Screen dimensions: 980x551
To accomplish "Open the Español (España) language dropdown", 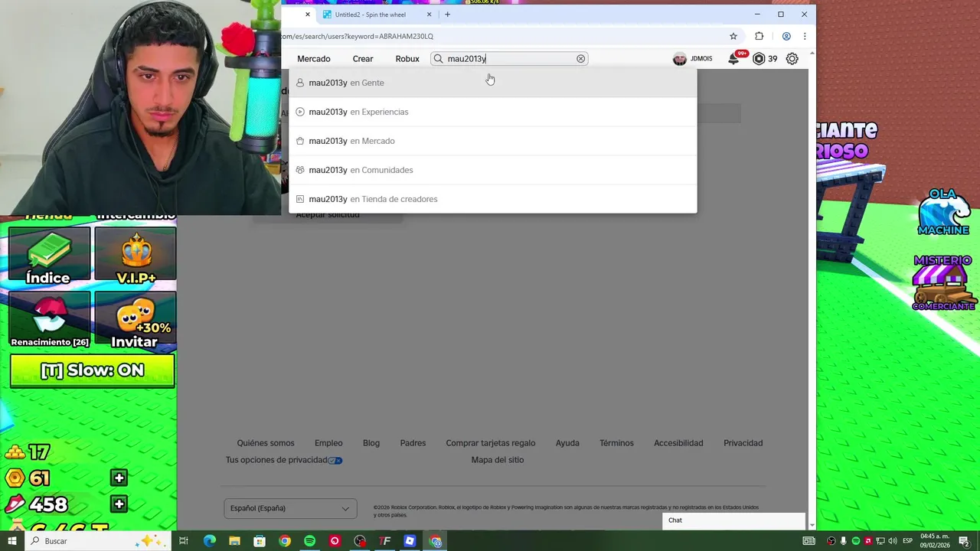I will pos(290,508).
